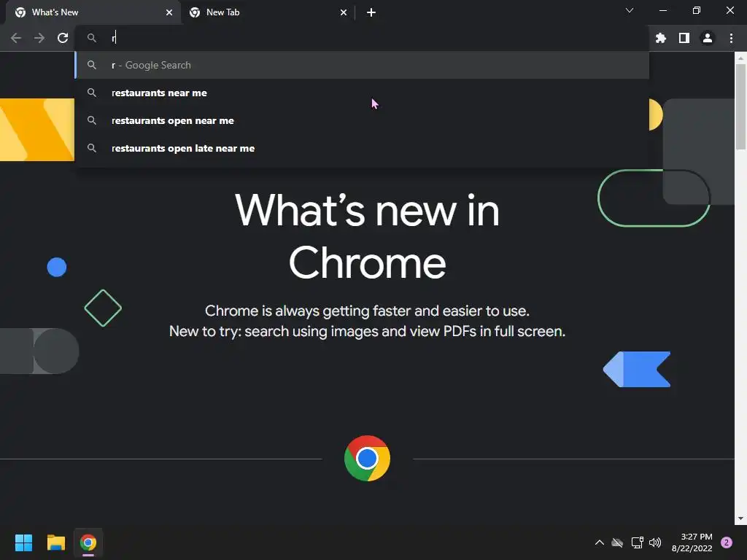
Task: Open the Windows Start menu
Action: click(23, 542)
